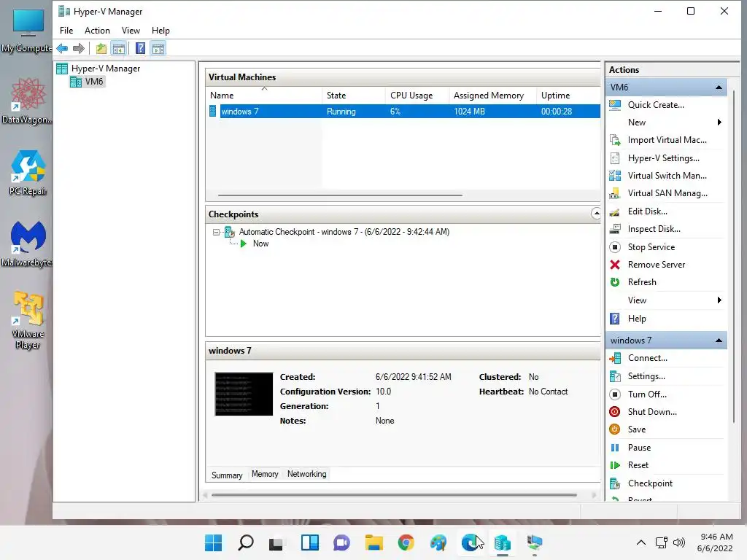Screen dimensions: 747x560
Task: Select the Now checkpoint node
Action: tap(260, 244)
